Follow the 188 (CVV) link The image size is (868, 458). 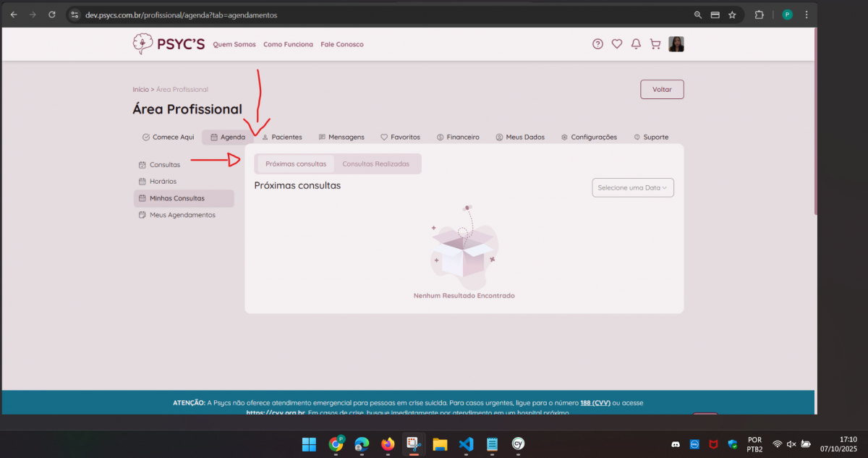pos(595,403)
